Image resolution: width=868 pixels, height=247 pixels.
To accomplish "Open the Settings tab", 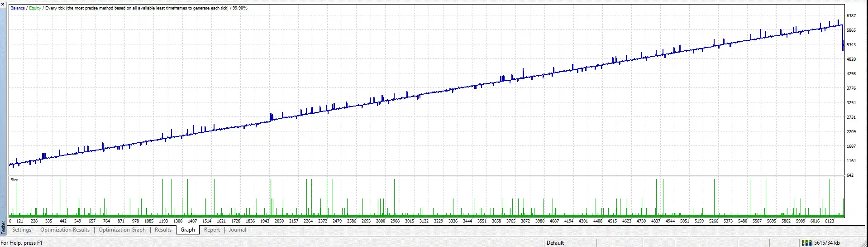I will [x=22, y=230].
